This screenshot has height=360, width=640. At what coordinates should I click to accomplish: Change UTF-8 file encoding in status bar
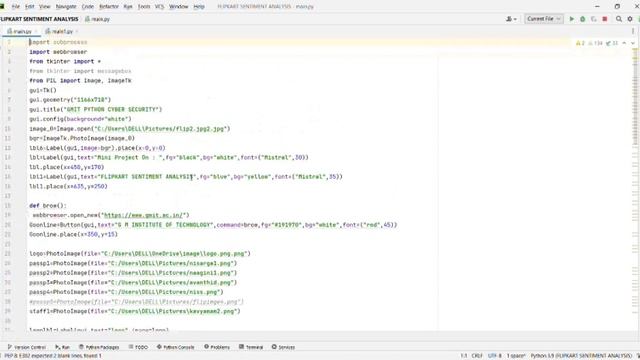pos(494,356)
